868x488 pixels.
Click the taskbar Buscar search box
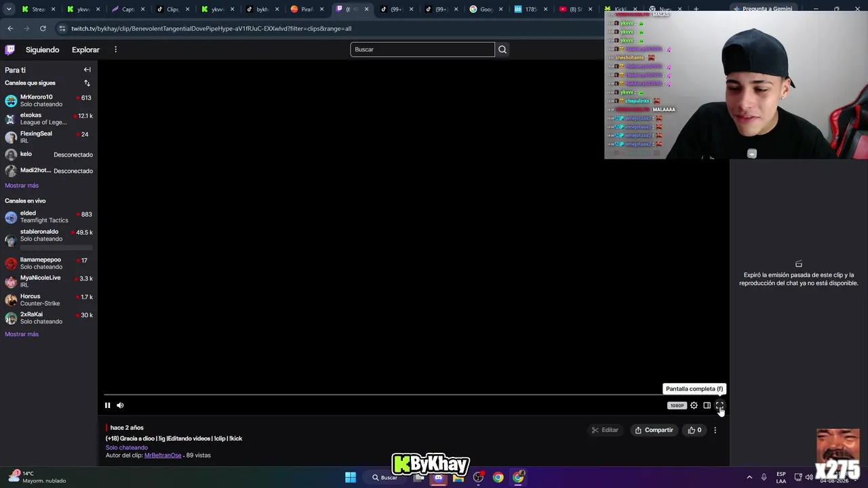(384, 477)
